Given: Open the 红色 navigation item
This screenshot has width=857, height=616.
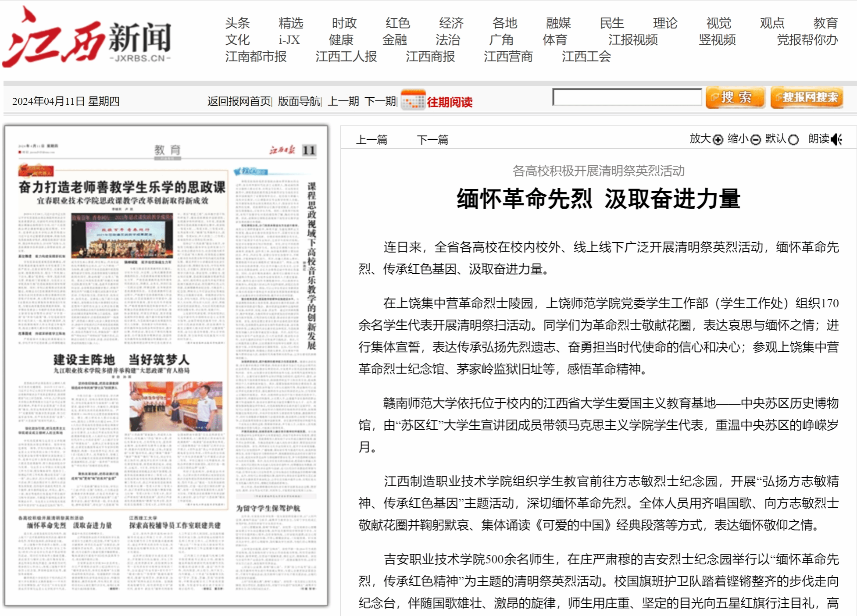Looking at the screenshot, I should coord(398,23).
